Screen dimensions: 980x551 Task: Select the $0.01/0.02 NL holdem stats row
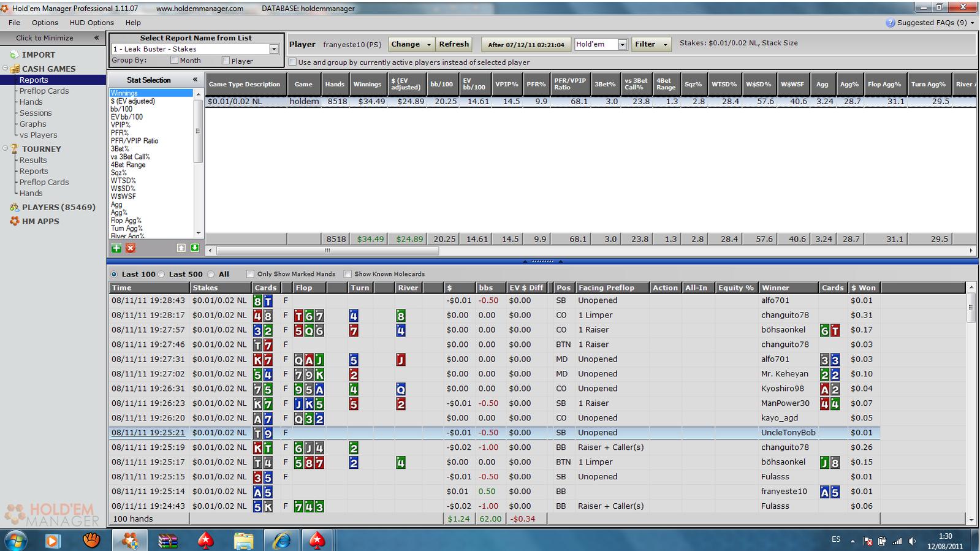591,102
